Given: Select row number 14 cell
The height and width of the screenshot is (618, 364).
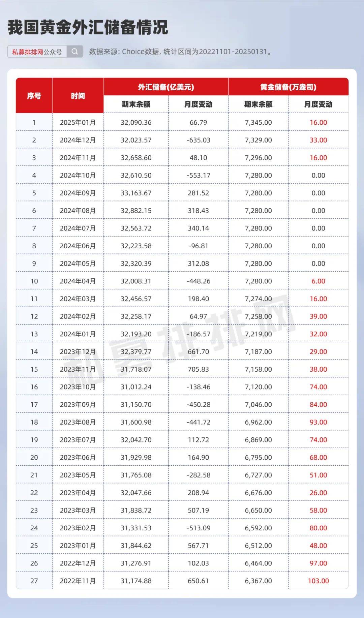Looking at the screenshot, I should 34,351.
